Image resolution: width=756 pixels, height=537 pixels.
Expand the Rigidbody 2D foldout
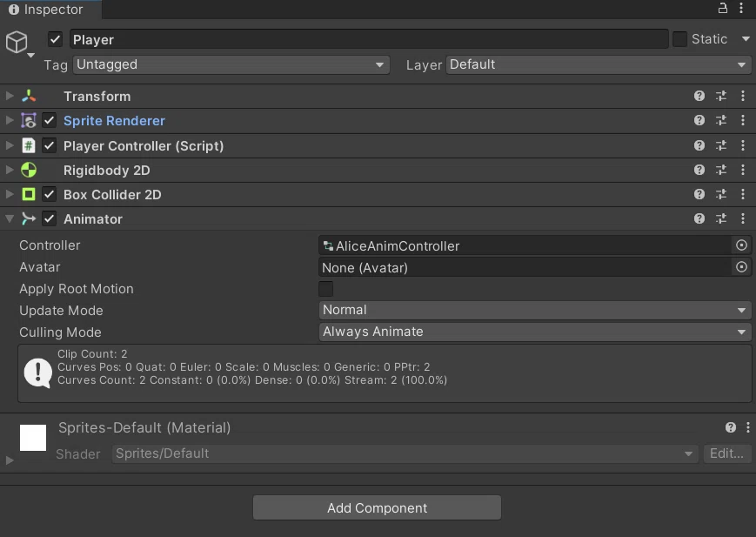(x=10, y=170)
